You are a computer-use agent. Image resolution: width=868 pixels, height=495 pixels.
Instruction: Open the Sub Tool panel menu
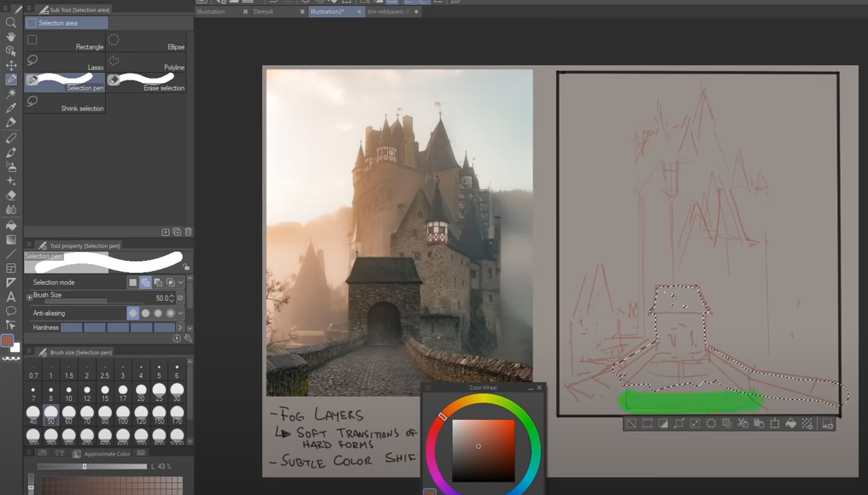29,9
